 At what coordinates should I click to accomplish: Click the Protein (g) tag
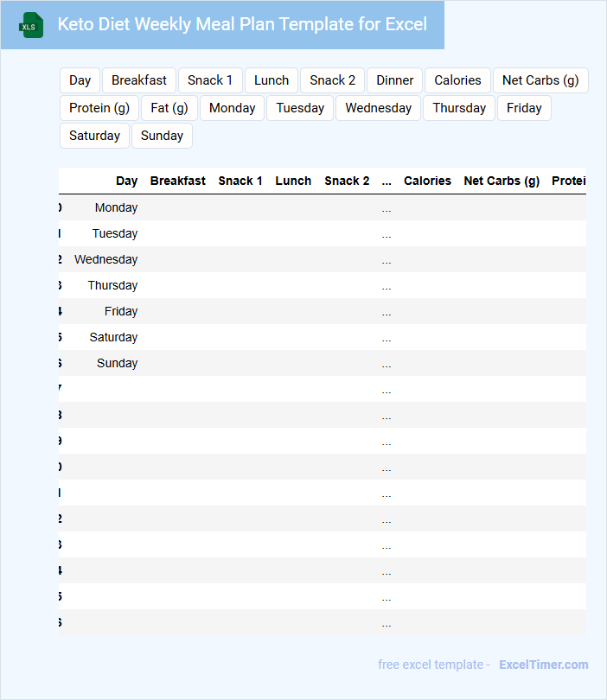tap(99, 108)
